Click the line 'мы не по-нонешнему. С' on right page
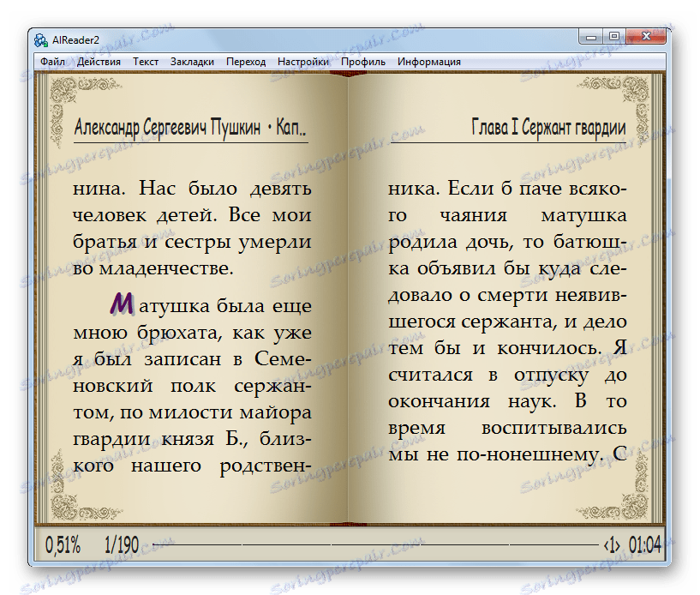The height and width of the screenshot is (595, 700). pos(507,454)
